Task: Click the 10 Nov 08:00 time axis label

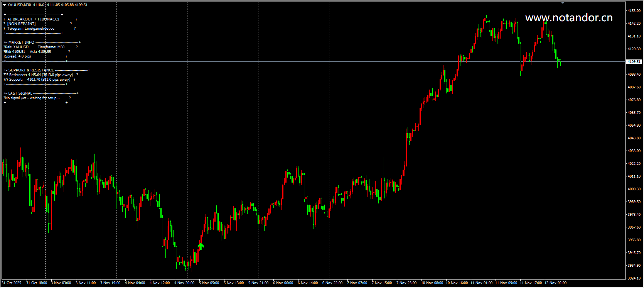Action: [x=432, y=283]
